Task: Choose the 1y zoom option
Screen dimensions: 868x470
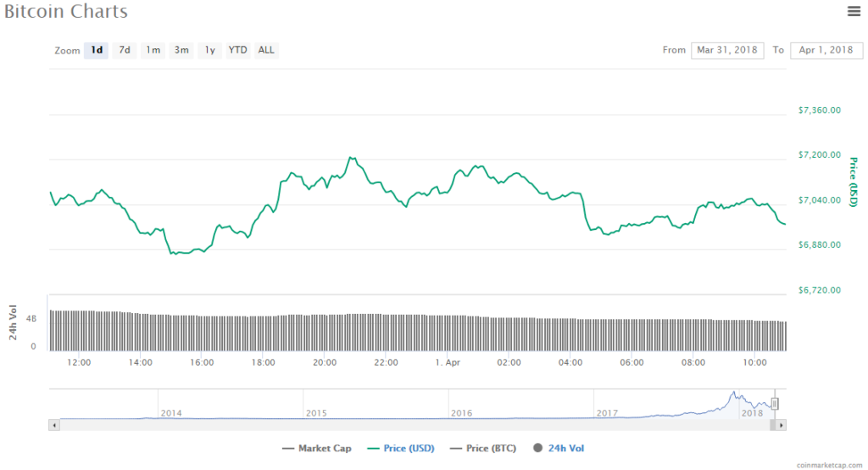Action: click(x=209, y=50)
